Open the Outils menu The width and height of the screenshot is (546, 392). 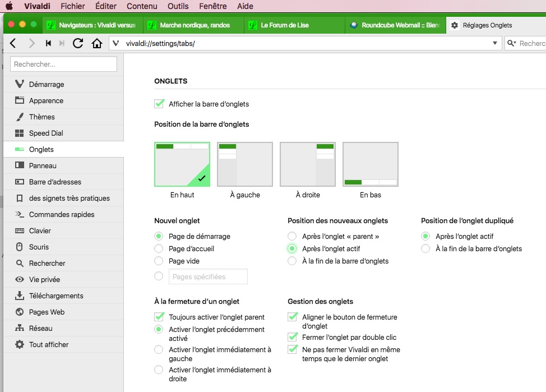(x=178, y=7)
